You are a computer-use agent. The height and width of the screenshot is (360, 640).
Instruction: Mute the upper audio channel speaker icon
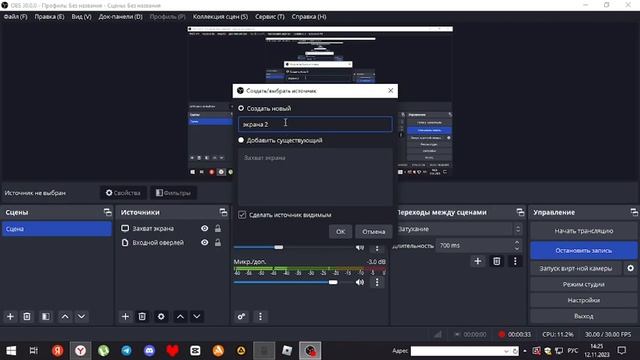coord(360,248)
